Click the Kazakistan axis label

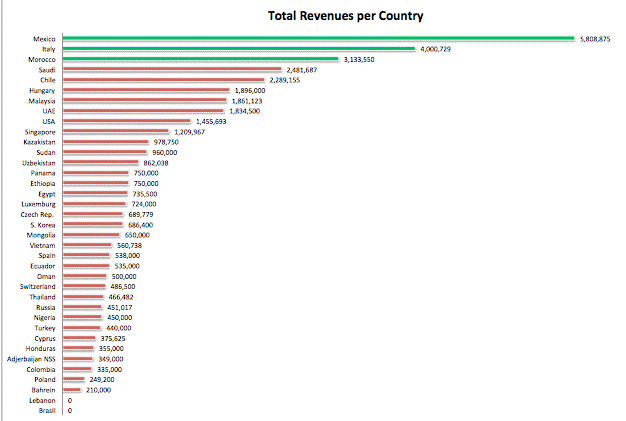[39, 142]
